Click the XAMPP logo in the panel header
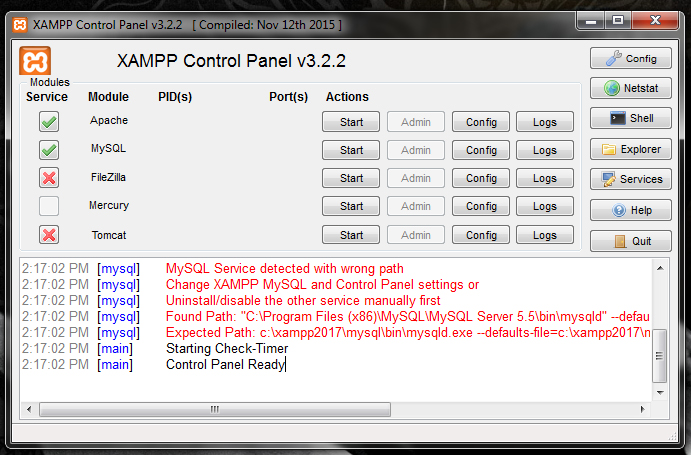The image size is (691, 455). (x=35, y=61)
